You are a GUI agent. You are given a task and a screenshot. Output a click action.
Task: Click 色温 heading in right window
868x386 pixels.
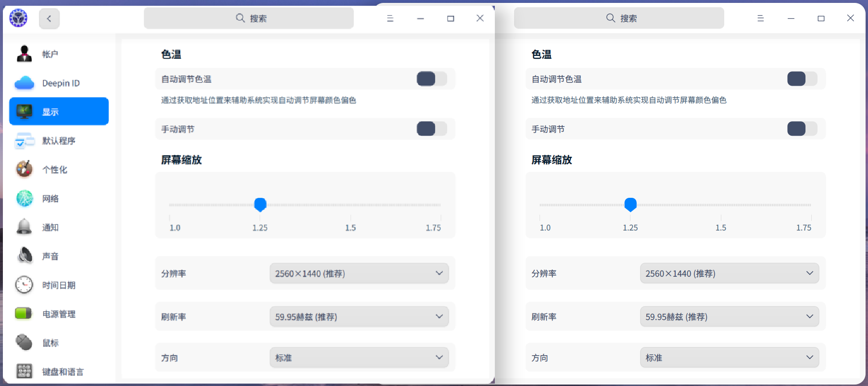coord(541,54)
